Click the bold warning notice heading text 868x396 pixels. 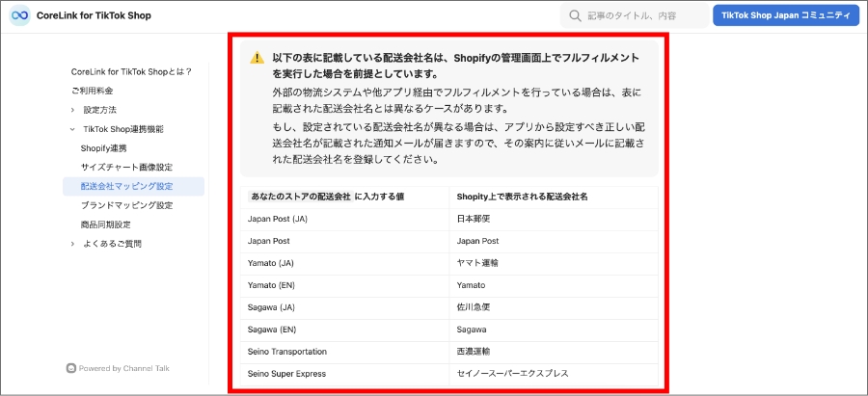pyautogui.click(x=455, y=66)
